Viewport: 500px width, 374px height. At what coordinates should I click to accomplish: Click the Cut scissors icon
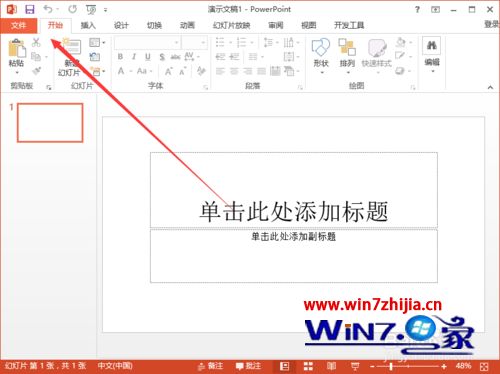pos(36,42)
